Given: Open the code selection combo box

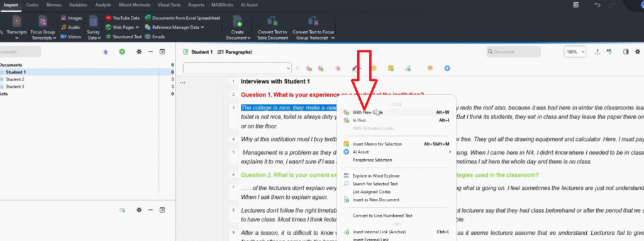Looking at the screenshot, I should (237, 68).
